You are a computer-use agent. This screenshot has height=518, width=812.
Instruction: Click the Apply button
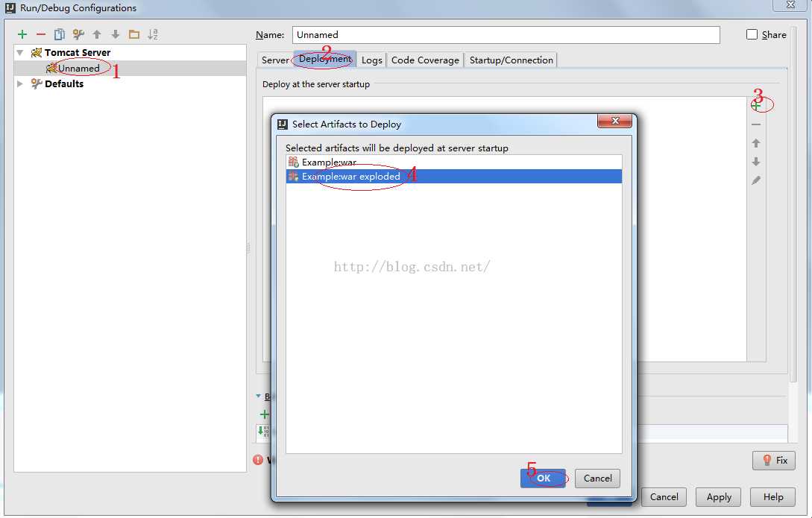[719, 497]
